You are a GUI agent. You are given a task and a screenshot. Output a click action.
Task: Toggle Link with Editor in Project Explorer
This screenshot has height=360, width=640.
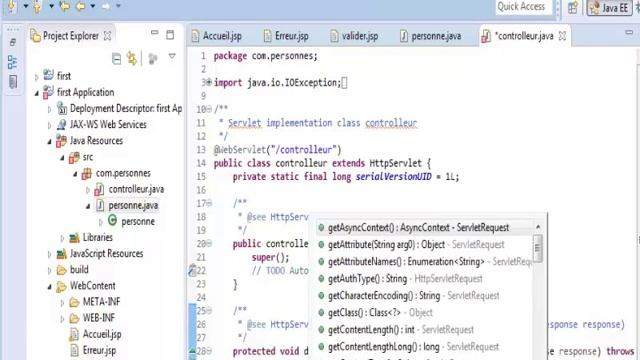132,59
